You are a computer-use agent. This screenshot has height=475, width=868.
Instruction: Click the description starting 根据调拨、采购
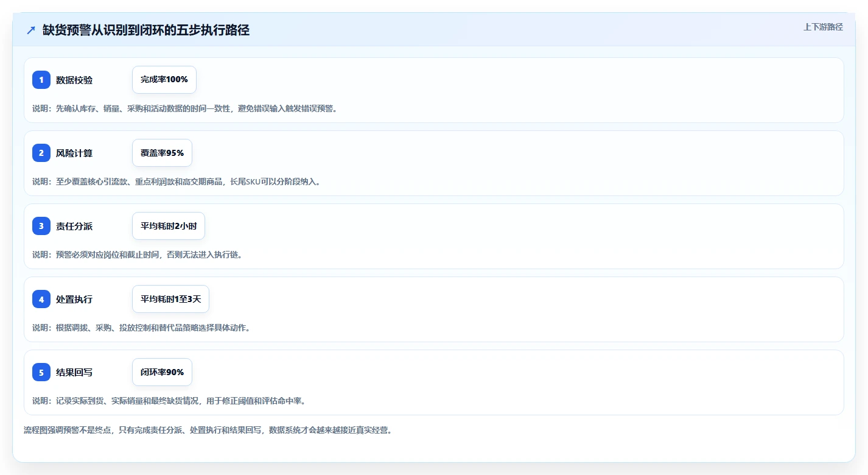142,328
